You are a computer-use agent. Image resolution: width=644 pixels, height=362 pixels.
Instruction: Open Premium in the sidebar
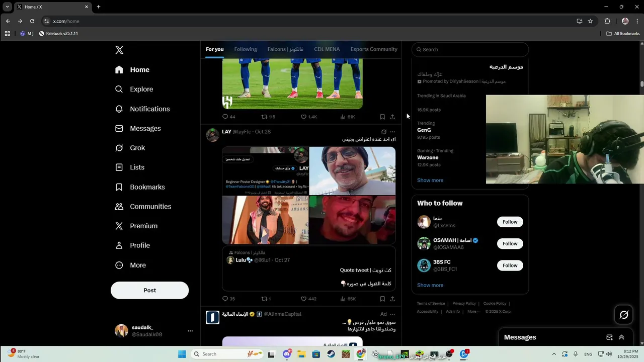(136, 226)
